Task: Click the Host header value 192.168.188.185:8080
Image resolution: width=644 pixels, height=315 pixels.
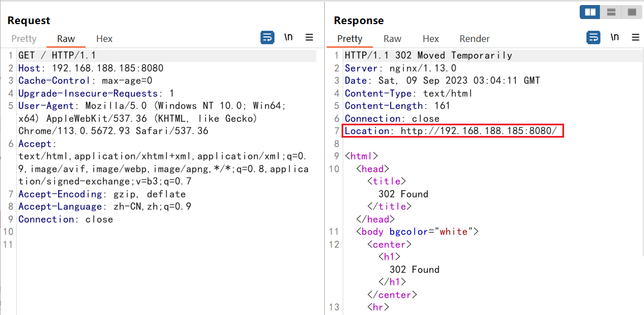Action: coord(108,68)
